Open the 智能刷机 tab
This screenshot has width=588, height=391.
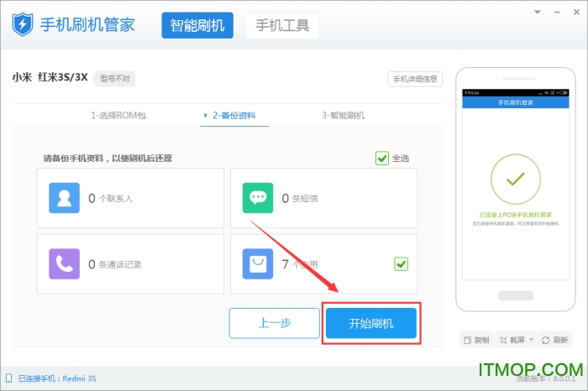tap(197, 25)
